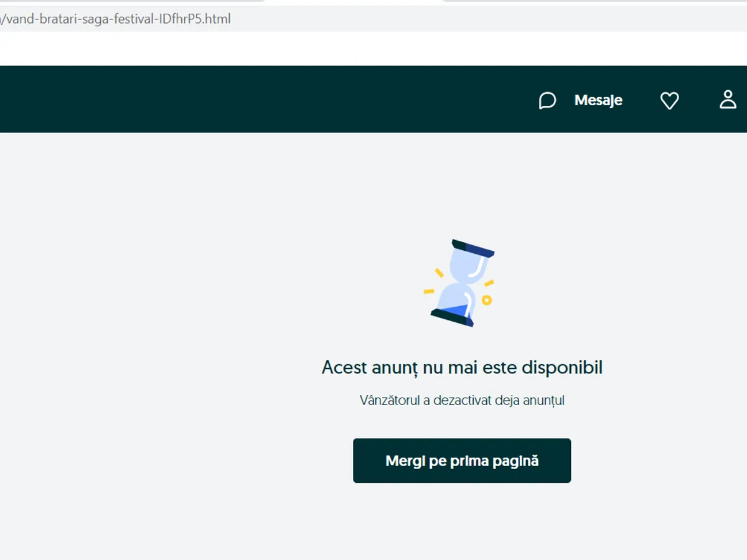
Task: Click the empty dark green header area
Action: [x=249, y=100]
